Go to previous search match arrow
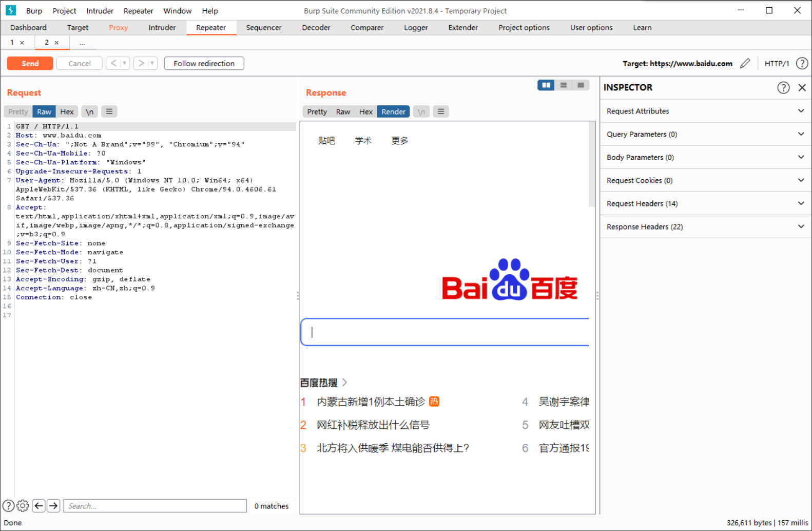Image resolution: width=812 pixels, height=531 pixels. click(x=38, y=506)
